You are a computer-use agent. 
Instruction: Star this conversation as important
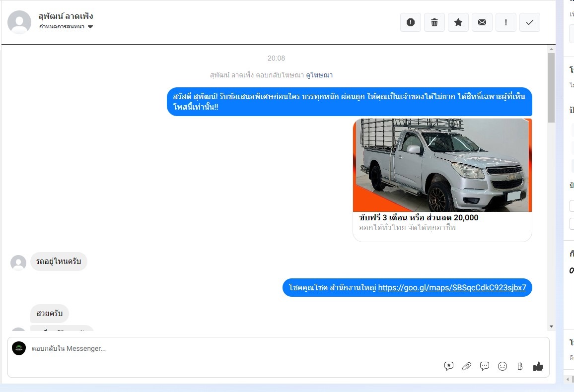pyautogui.click(x=458, y=22)
